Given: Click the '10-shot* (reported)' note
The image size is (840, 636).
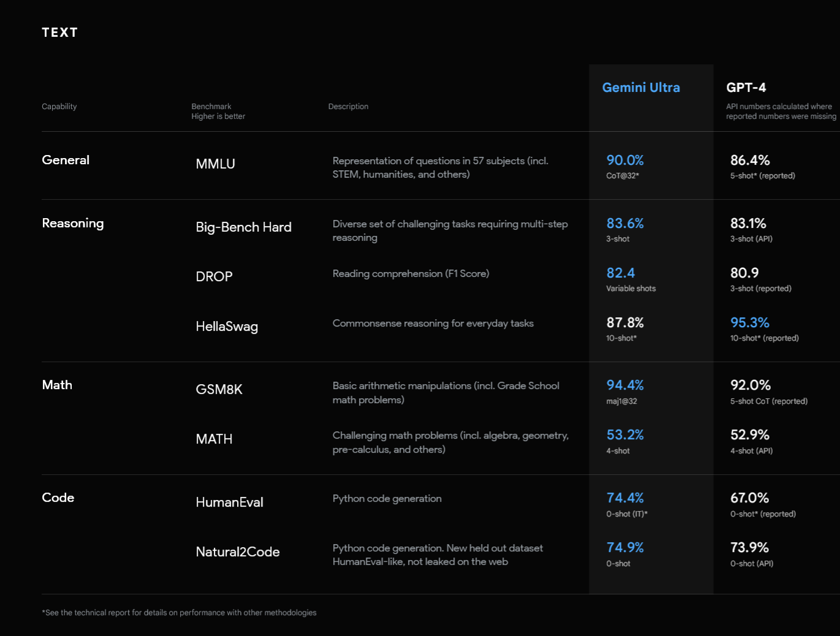Looking at the screenshot, I should pos(765,338).
